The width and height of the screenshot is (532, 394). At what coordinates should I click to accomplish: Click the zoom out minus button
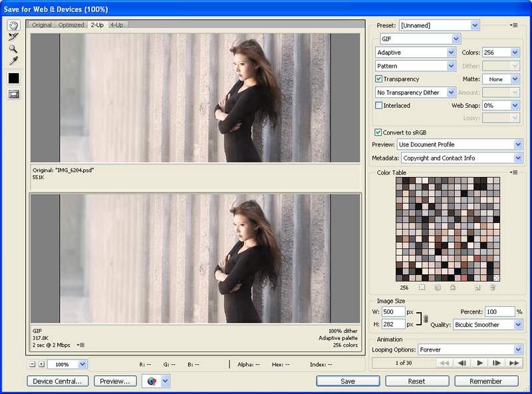click(32, 364)
